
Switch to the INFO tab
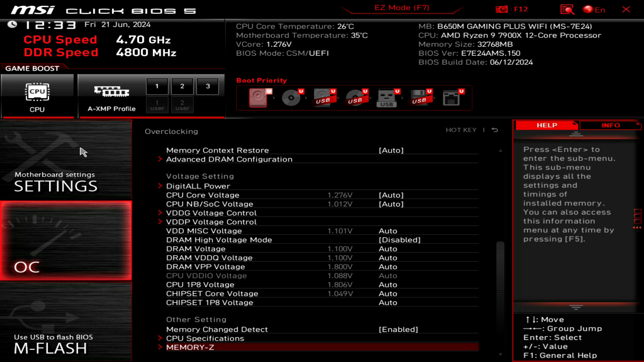pyautogui.click(x=610, y=125)
